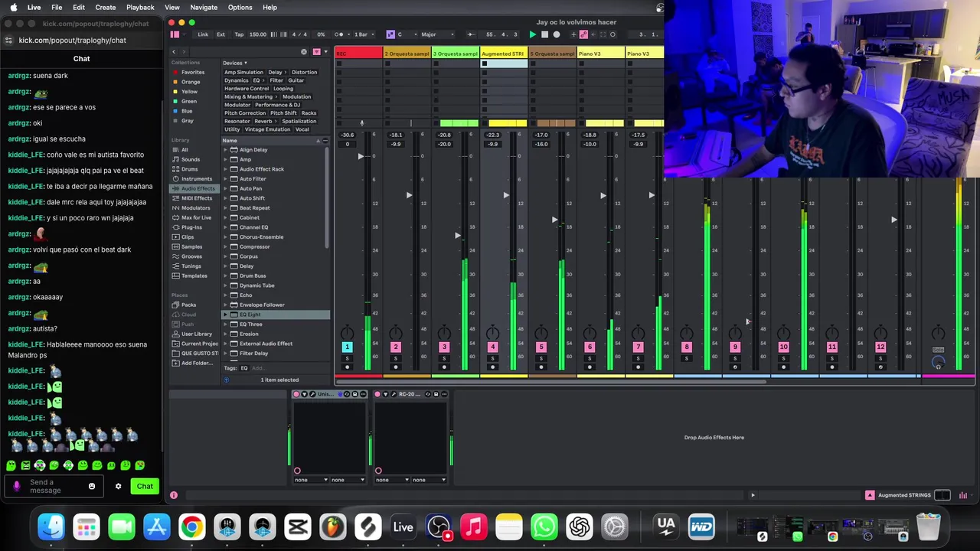
Task: Select the Favorites collection
Action: [193, 72]
